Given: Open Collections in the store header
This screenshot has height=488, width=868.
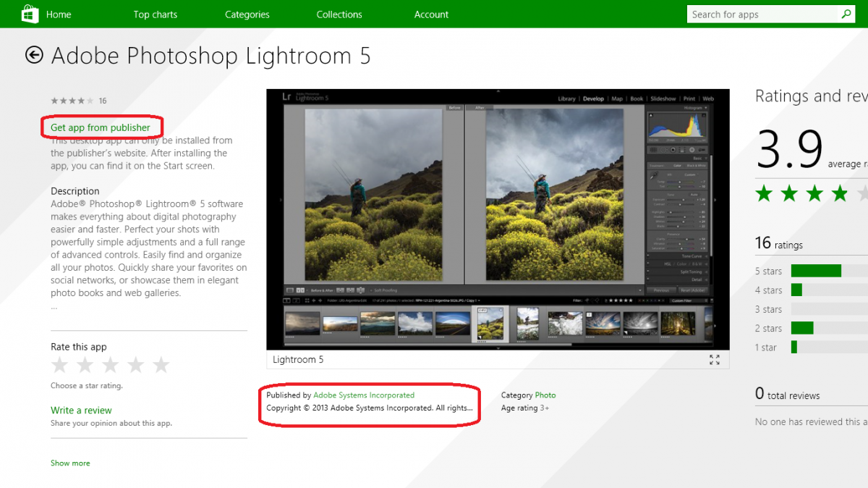Looking at the screenshot, I should click(x=339, y=14).
